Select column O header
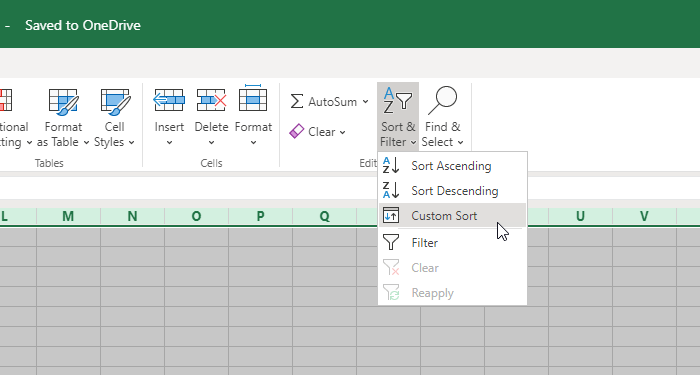This screenshot has height=375, width=700. click(x=196, y=216)
